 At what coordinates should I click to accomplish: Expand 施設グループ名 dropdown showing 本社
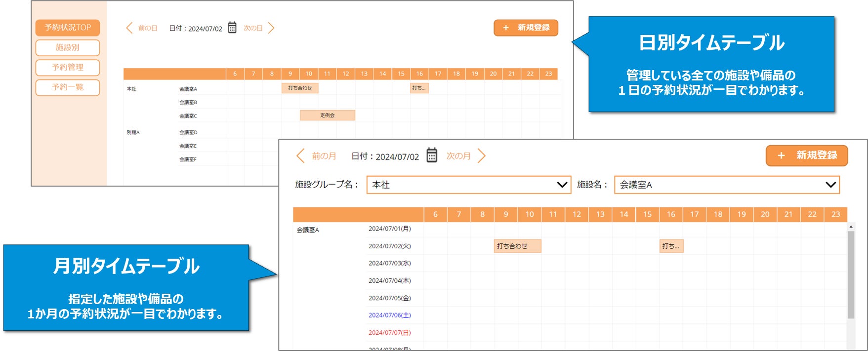pos(469,185)
